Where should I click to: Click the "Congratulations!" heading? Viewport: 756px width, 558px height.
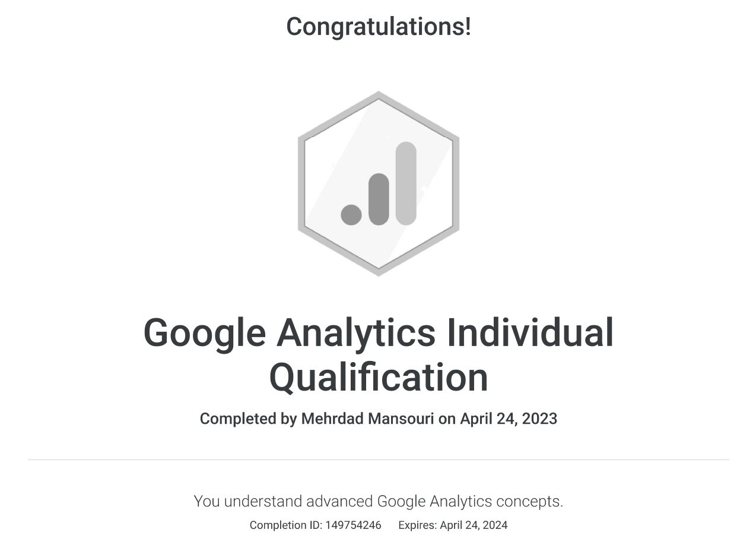(x=379, y=27)
